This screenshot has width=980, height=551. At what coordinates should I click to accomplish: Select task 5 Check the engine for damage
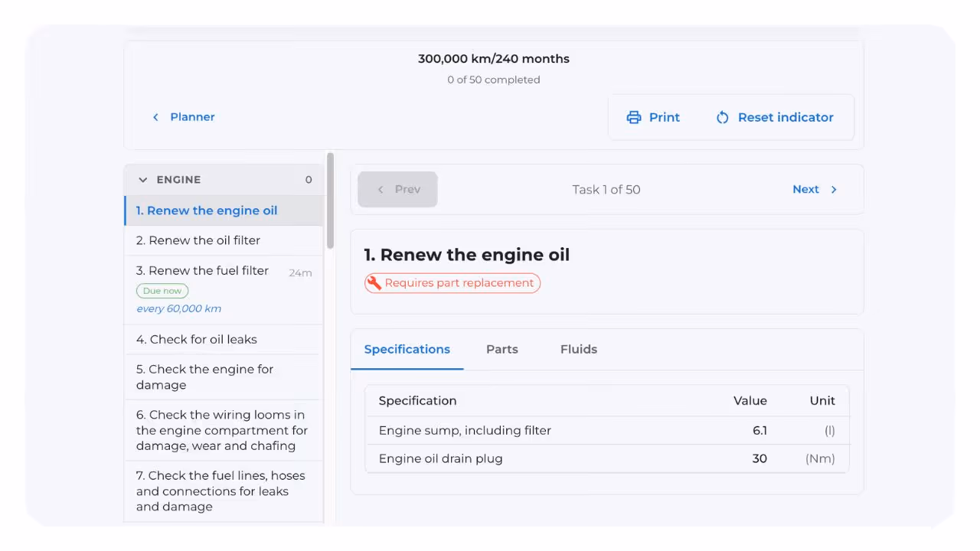pyautogui.click(x=224, y=377)
